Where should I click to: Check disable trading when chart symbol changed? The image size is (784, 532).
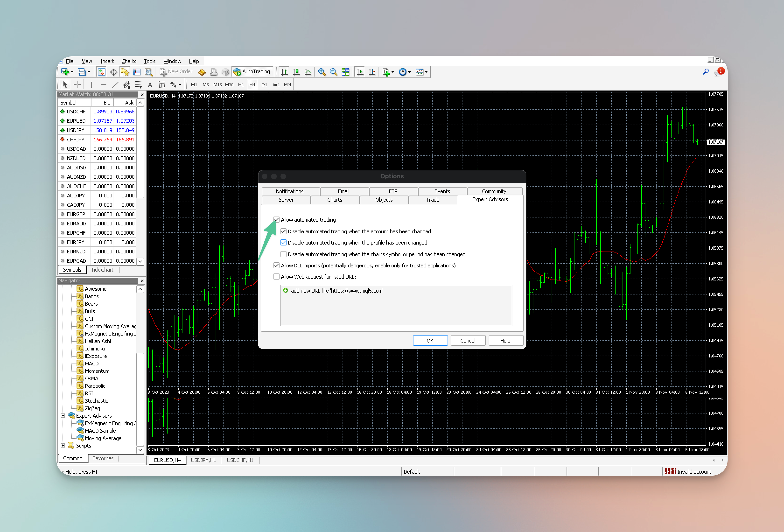coord(283,254)
